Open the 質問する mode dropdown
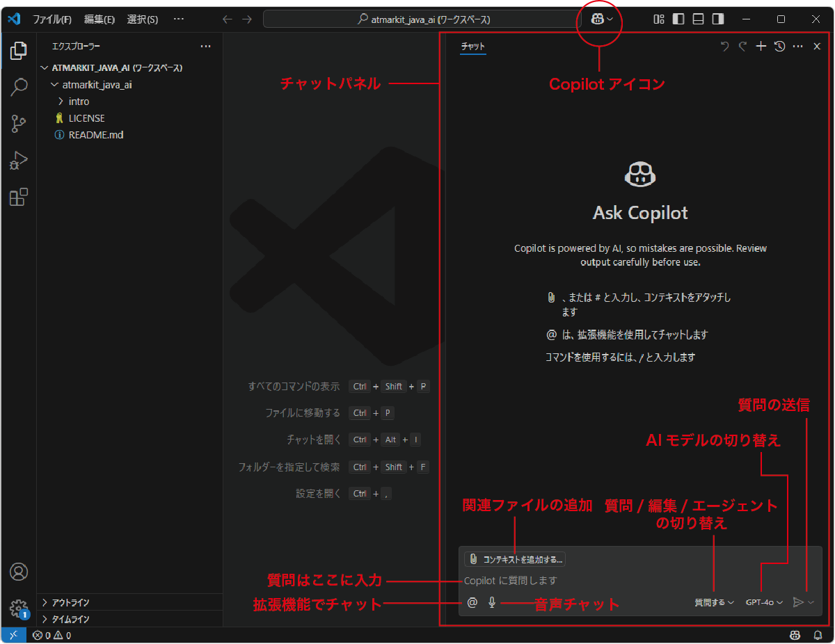 [x=713, y=602]
